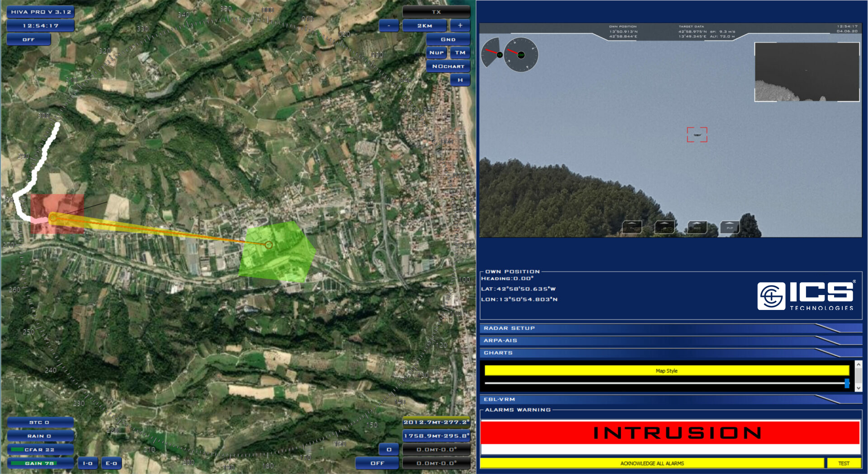868x474 pixels.
Task: Click upper 0.0MT-0.0° readout
Action: [436, 450]
